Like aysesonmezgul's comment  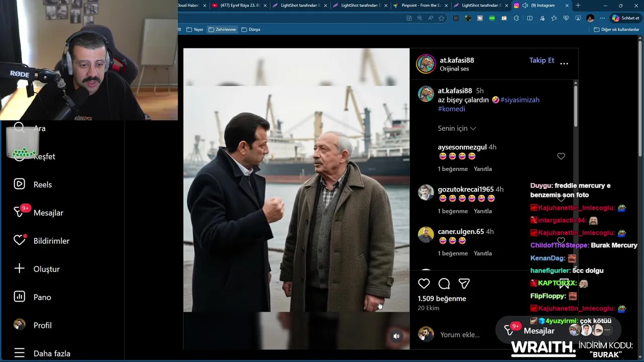click(561, 156)
